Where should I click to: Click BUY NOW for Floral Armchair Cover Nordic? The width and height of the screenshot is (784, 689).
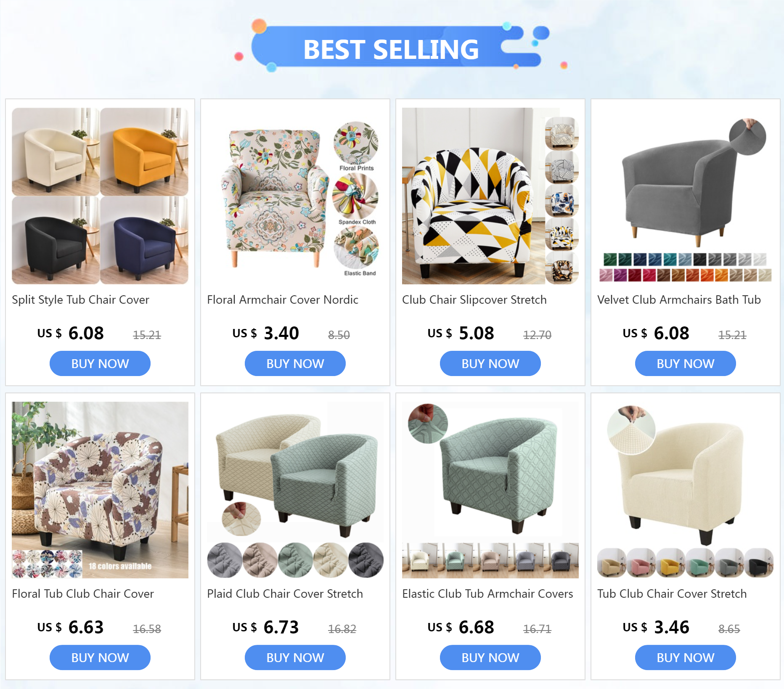pos(295,363)
